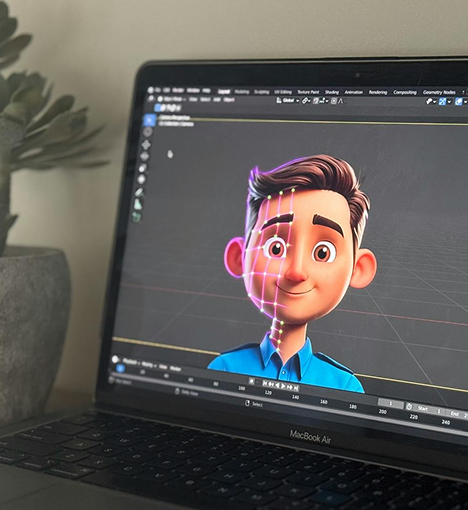Select the Rotate tool
This screenshot has width=468, height=510.
coord(144,156)
